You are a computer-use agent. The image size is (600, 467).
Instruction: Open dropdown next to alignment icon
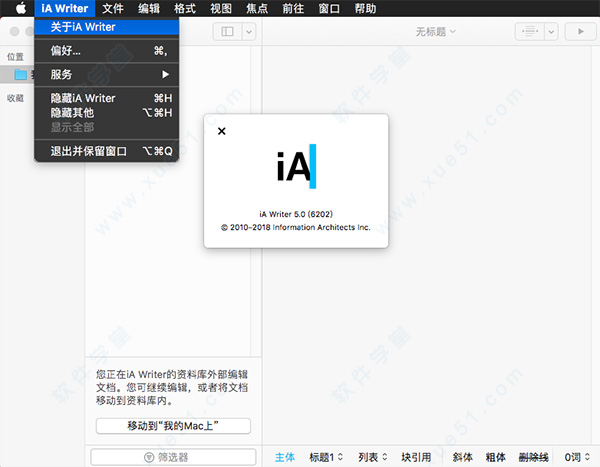click(x=551, y=31)
